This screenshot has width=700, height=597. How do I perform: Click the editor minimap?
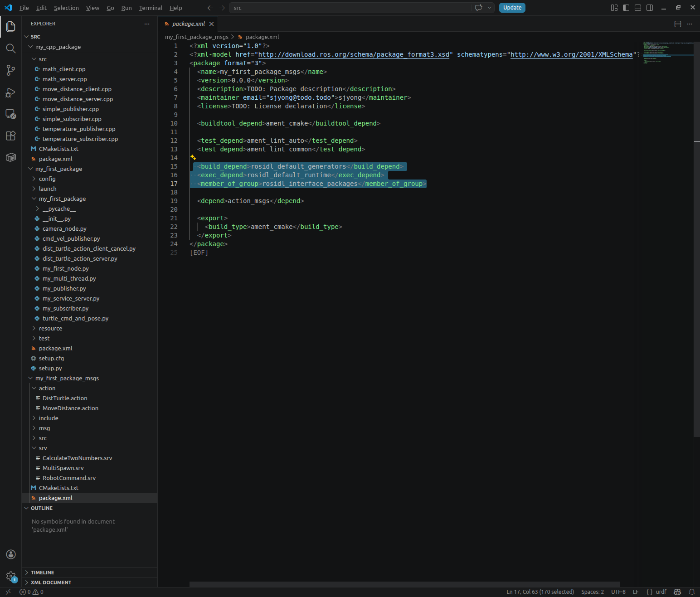[667, 53]
